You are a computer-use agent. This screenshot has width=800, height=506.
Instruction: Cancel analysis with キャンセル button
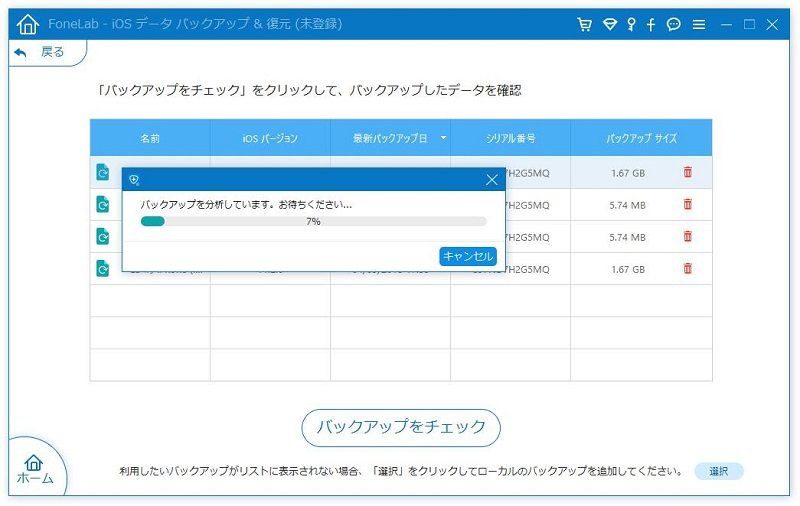tap(468, 256)
